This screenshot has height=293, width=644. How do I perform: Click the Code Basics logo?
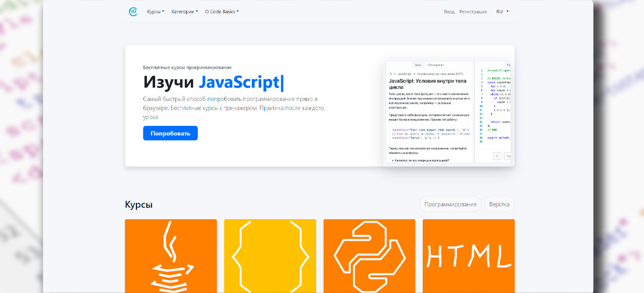pyautogui.click(x=133, y=12)
